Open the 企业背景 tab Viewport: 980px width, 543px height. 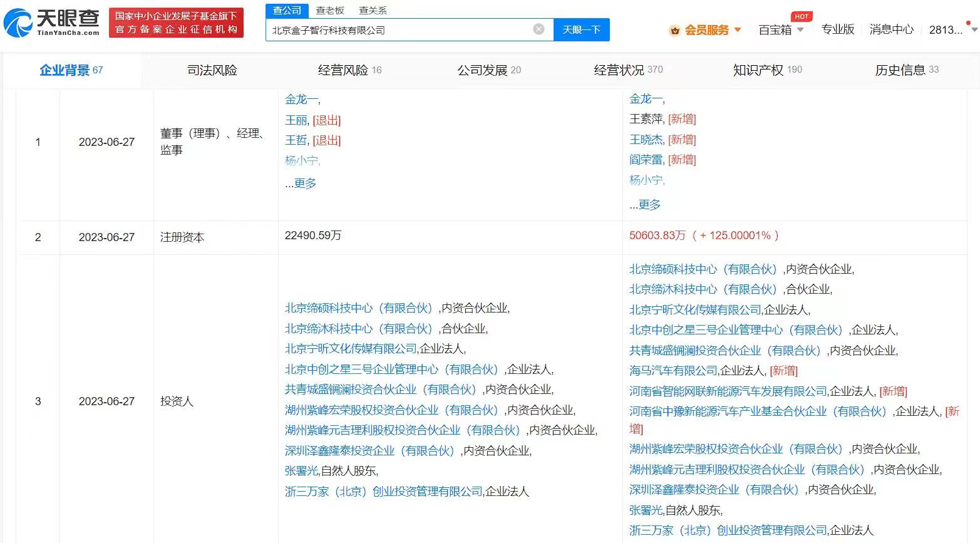point(71,70)
